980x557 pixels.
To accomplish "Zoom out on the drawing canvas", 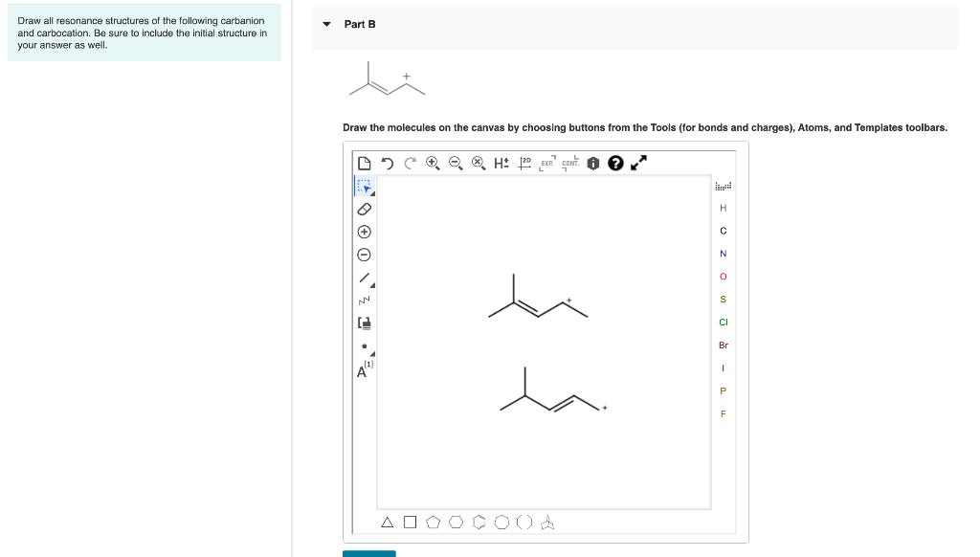I will (x=457, y=163).
